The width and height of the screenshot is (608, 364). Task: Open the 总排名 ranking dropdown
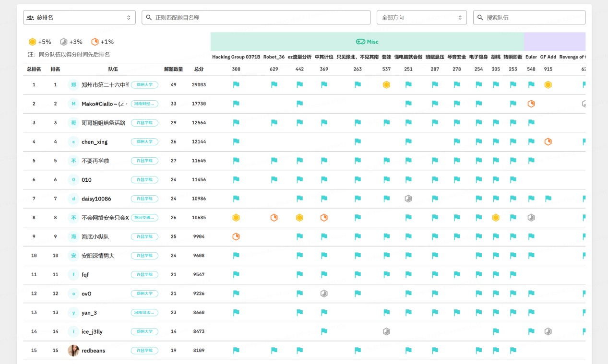[x=79, y=18]
